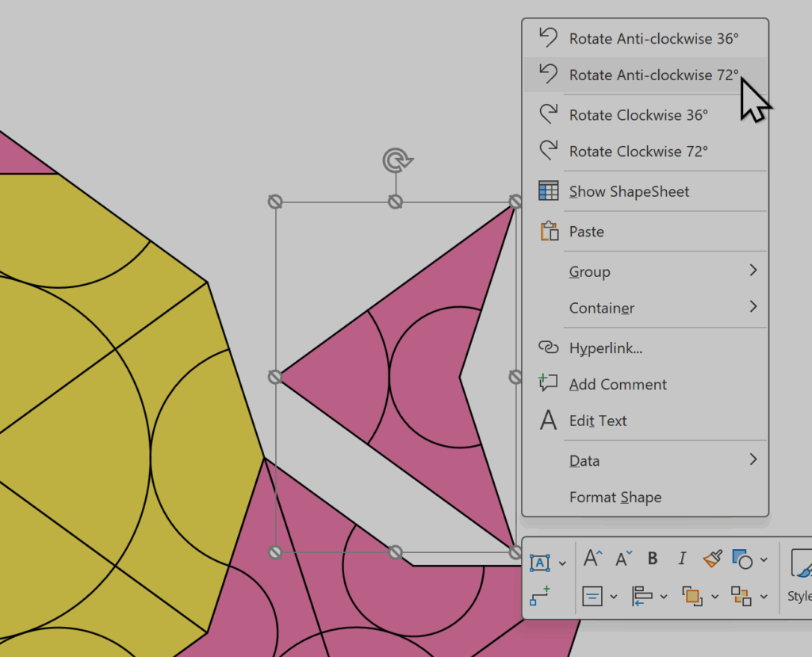Activate the Connector tool icon

[x=540, y=594]
